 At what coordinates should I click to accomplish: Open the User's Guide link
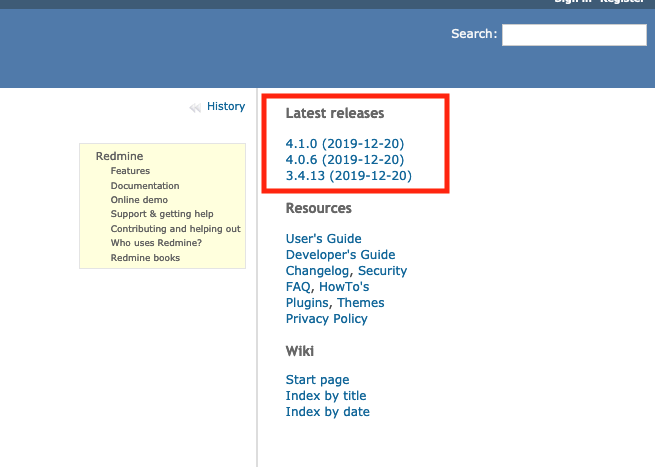click(323, 239)
